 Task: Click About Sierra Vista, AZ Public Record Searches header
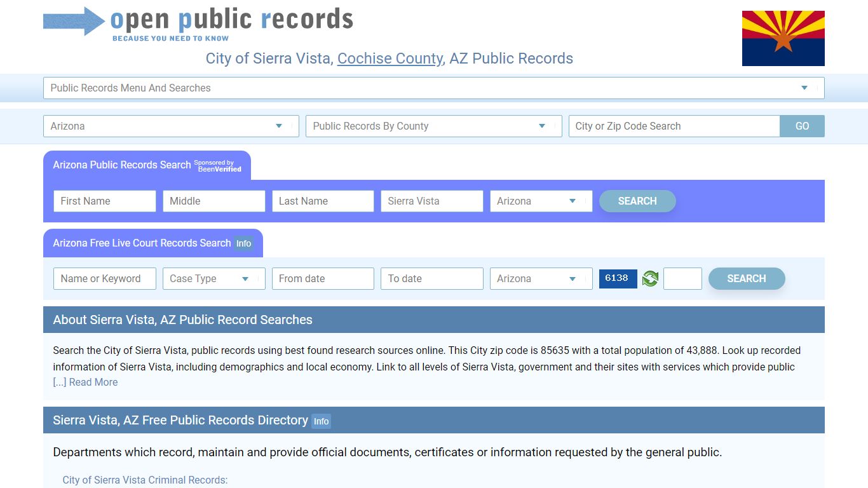coord(434,320)
